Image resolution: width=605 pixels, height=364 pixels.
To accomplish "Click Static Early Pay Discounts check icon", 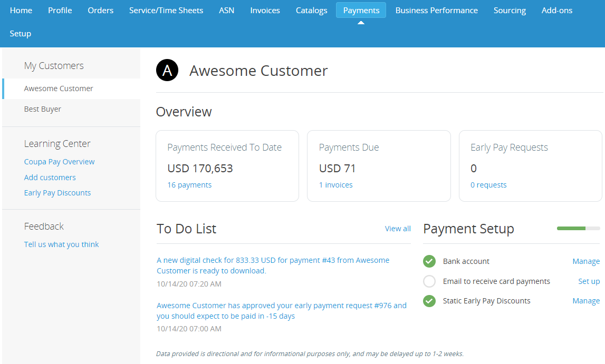I will (x=429, y=301).
